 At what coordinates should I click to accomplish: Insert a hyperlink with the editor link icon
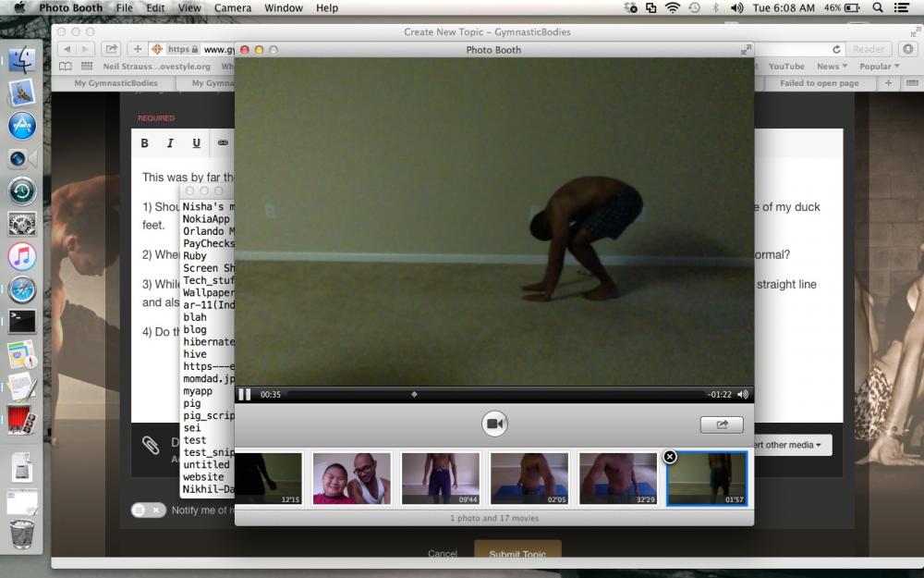223,142
